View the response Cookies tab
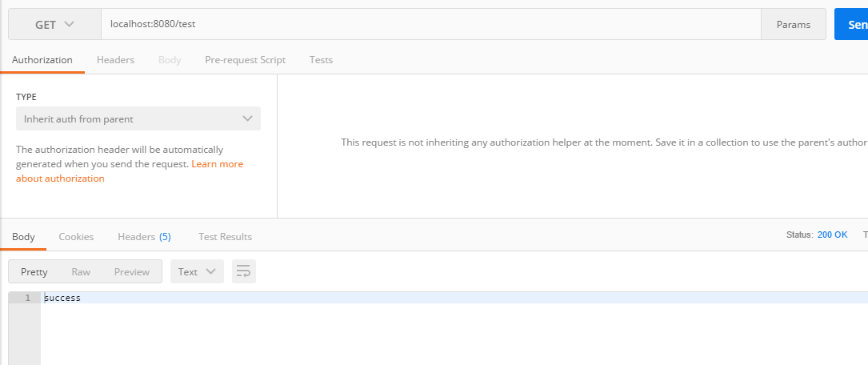Screen dimensions: 868x365 [76, 236]
